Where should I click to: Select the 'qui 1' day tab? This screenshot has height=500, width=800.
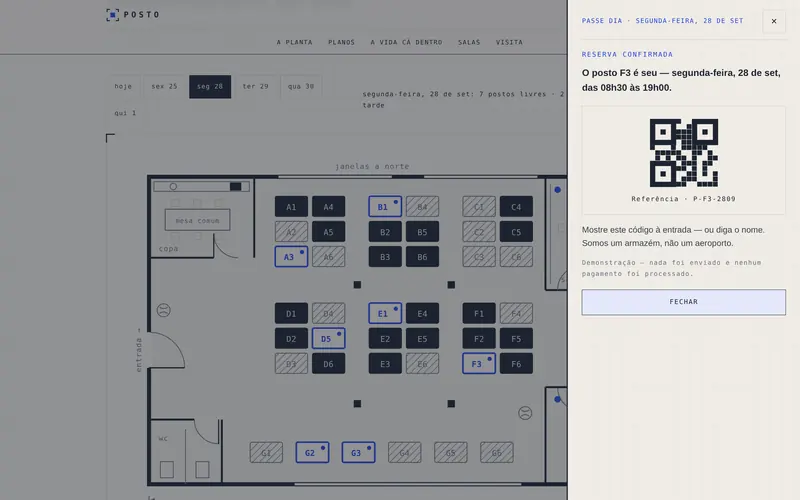125,113
